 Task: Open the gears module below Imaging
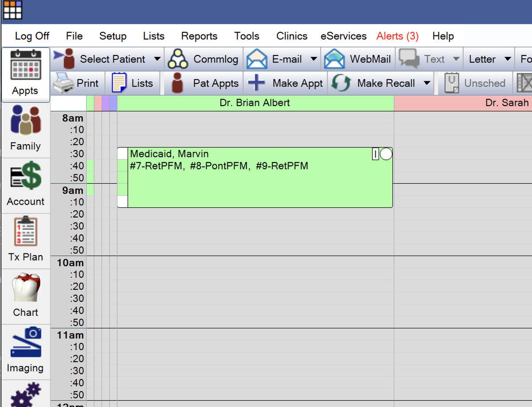(25, 394)
